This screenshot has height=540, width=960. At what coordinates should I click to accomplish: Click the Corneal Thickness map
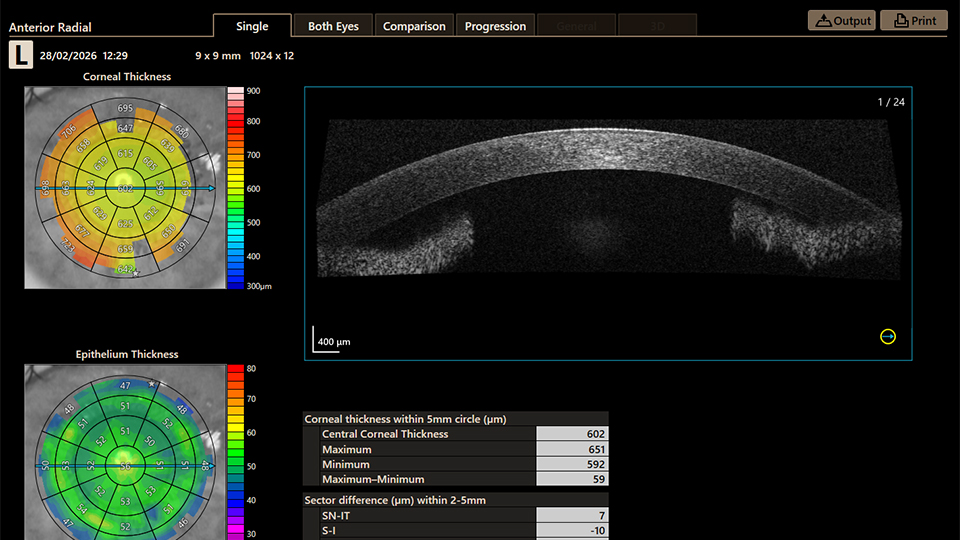(x=125, y=187)
